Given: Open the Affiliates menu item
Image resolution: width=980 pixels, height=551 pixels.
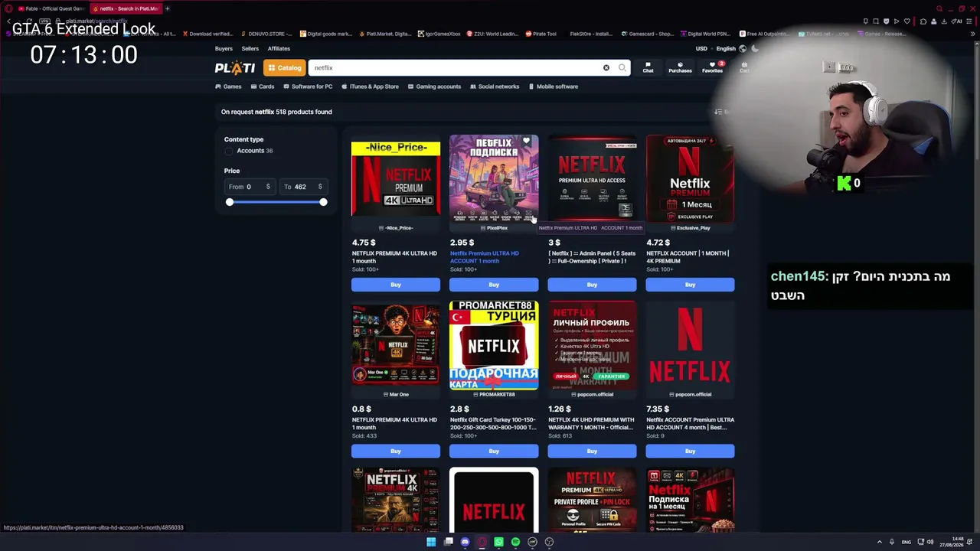Looking at the screenshot, I should tap(279, 49).
